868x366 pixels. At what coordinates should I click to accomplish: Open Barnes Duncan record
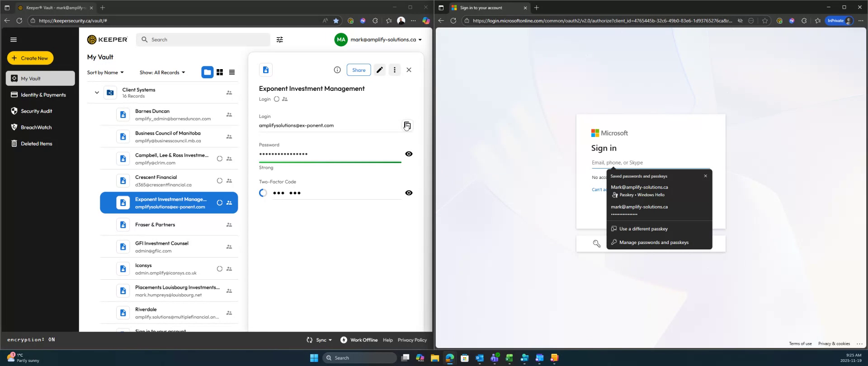click(169, 115)
